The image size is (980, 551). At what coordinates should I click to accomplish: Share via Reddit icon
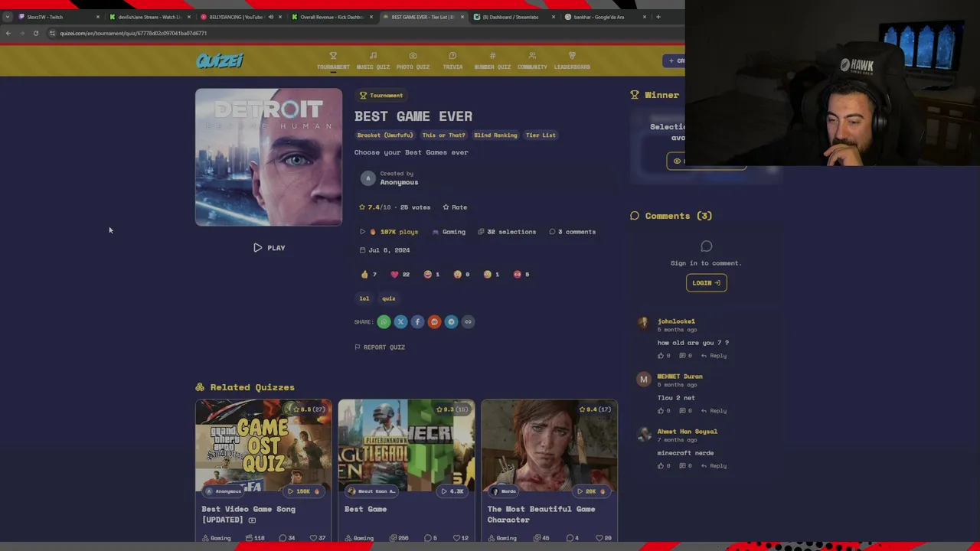pyautogui.click(x=434, y=322)
